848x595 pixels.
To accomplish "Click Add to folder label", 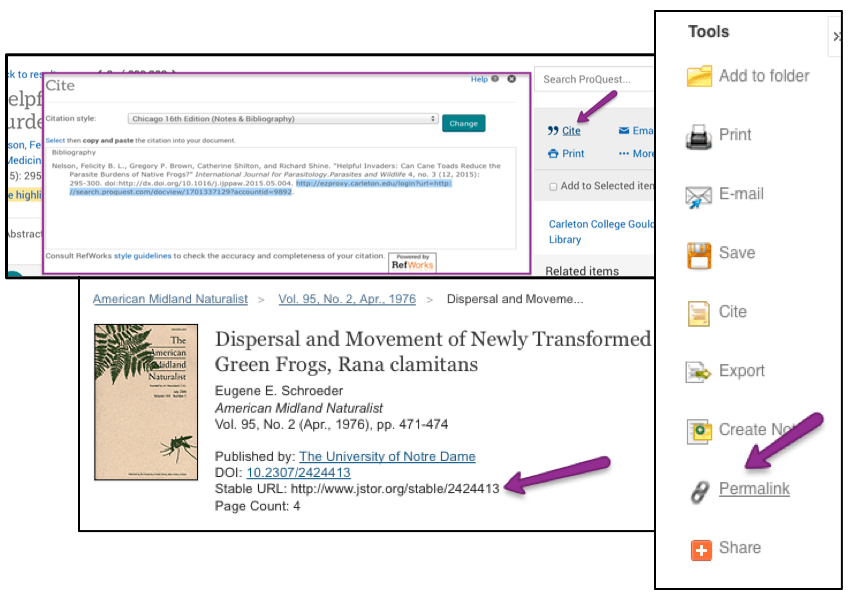I will pos(764,76).
